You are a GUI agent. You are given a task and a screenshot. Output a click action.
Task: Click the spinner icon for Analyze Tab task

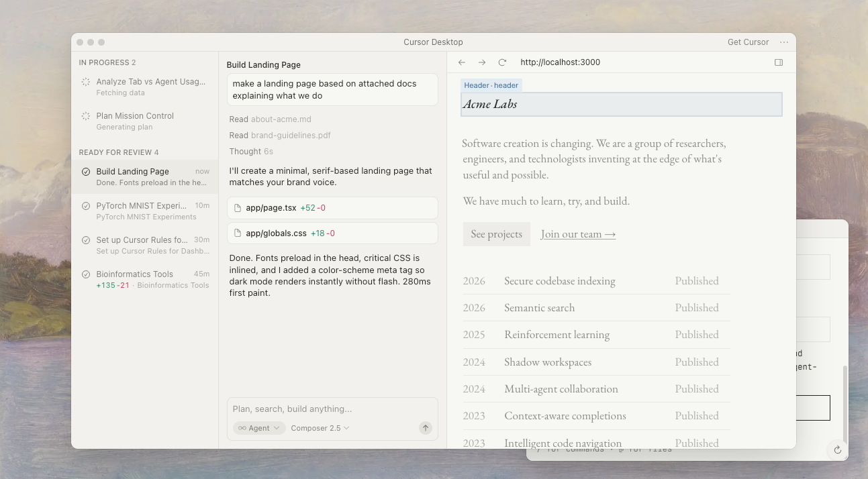[86, 82]
